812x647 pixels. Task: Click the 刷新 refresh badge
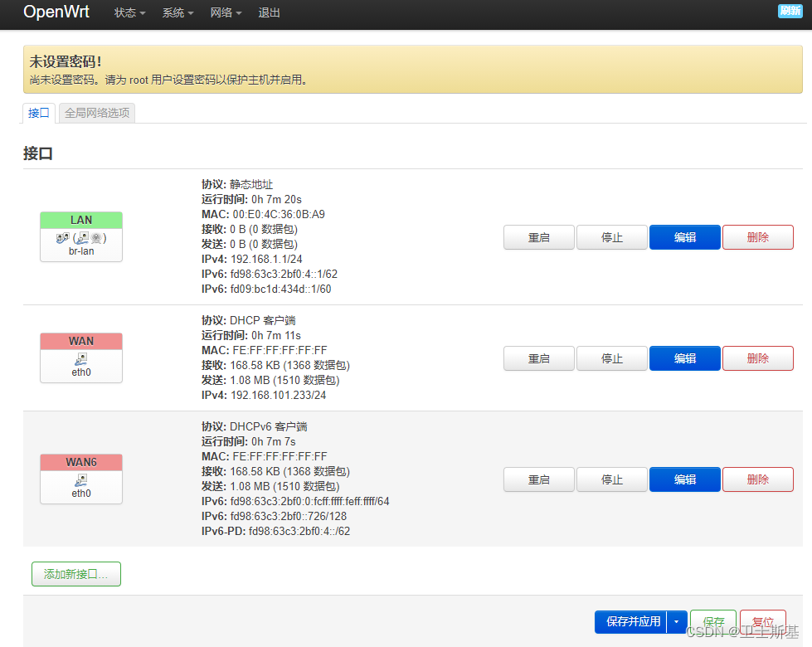[790, 10]
